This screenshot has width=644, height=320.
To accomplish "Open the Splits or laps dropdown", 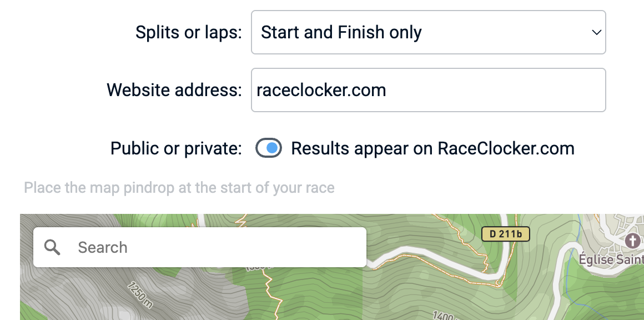I will tap(427, 32).
